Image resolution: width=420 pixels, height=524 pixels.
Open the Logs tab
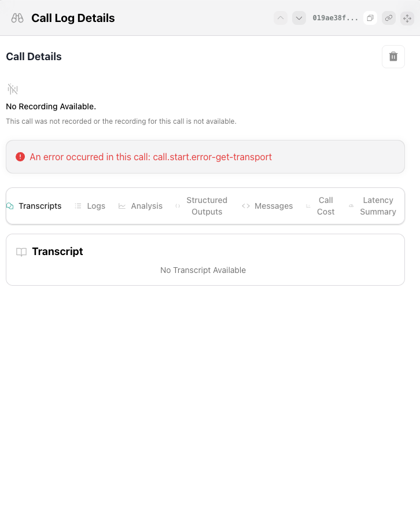coord(90,206)
